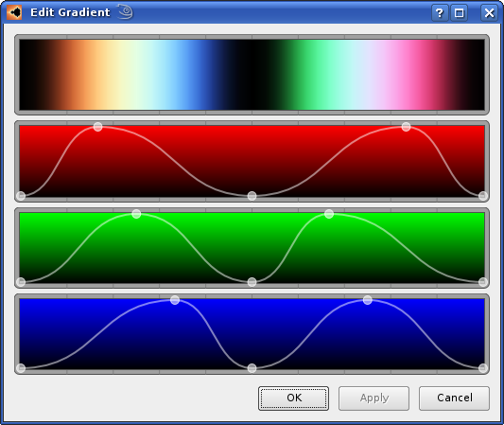Select the first peak point on blue curve
The height and width of the screenshot is (425, 504).
[x=175, y=300]
